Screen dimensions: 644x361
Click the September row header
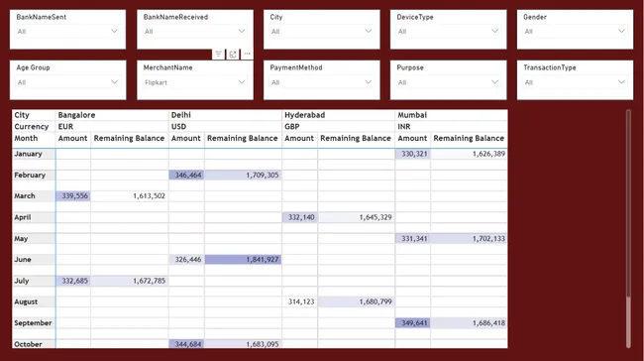pos(34,323)
